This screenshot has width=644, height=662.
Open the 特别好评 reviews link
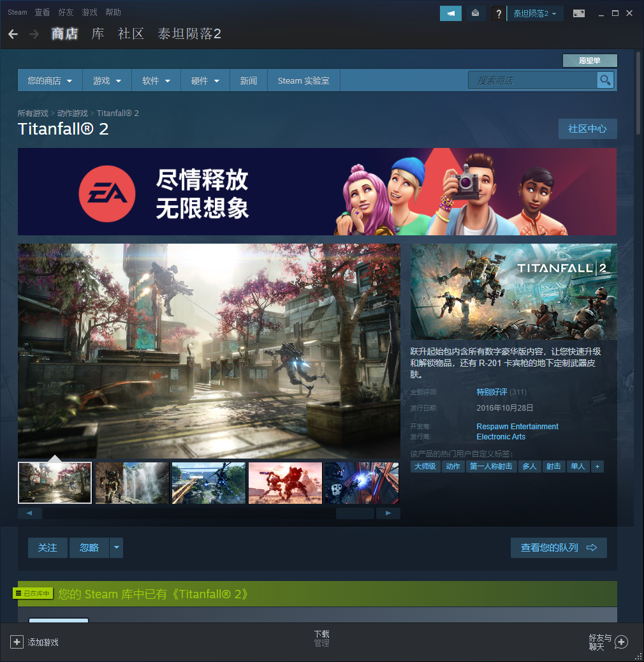pyautogui.click(x=492, y=392)
